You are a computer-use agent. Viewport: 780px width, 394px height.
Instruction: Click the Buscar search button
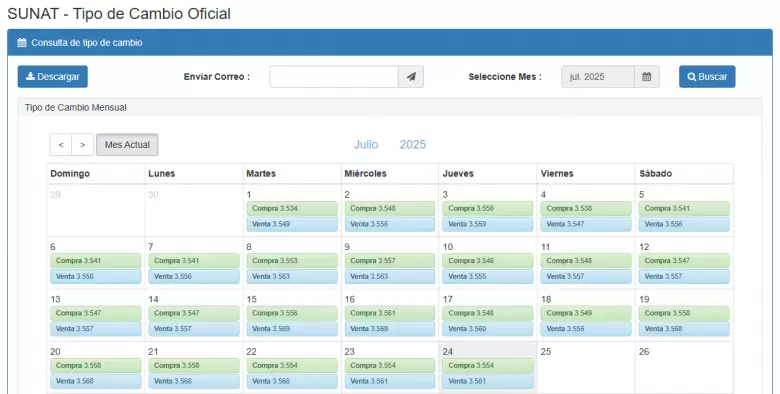707,77
